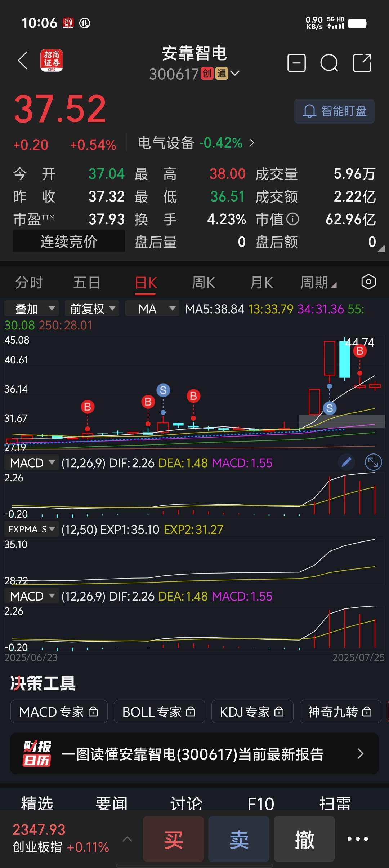
Task: Go back using the left arrow
Action: (23, 60)
